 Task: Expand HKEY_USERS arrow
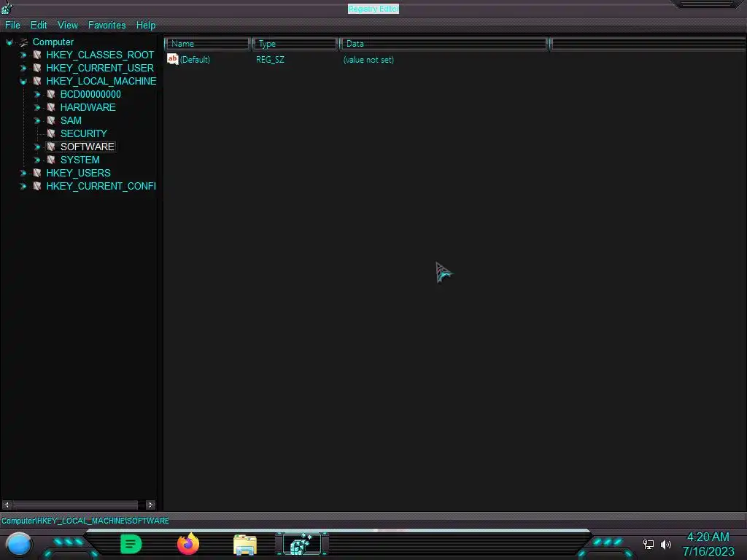[x=23, y=174]
